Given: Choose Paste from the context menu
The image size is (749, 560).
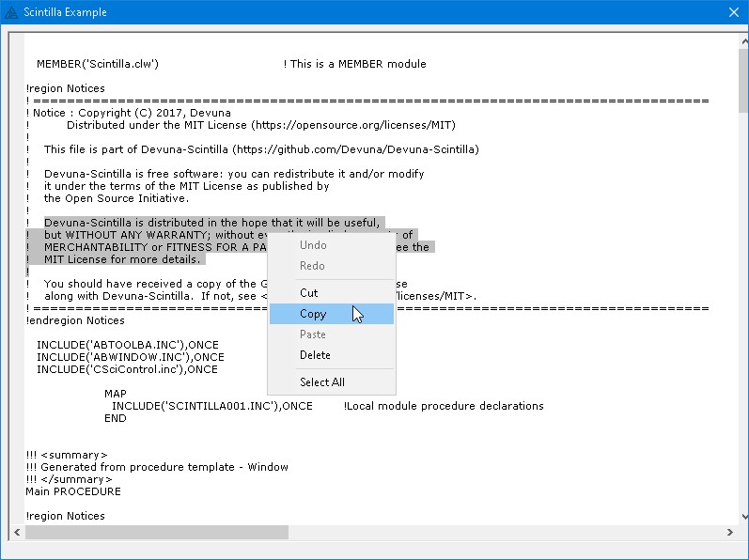Looking at the screenshot, I should click(x=313, y=334).
